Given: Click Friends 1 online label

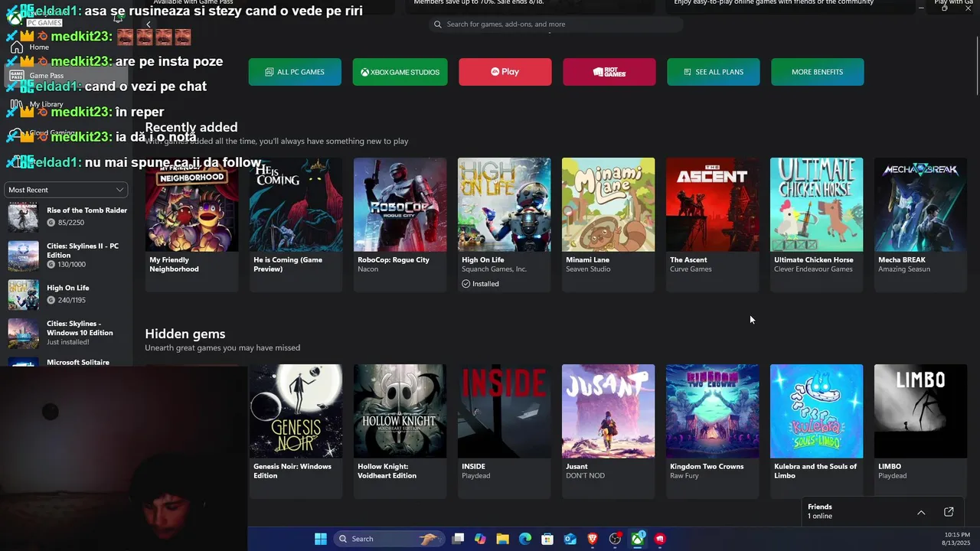Looking at the screenshot, I should pos(820,511).
